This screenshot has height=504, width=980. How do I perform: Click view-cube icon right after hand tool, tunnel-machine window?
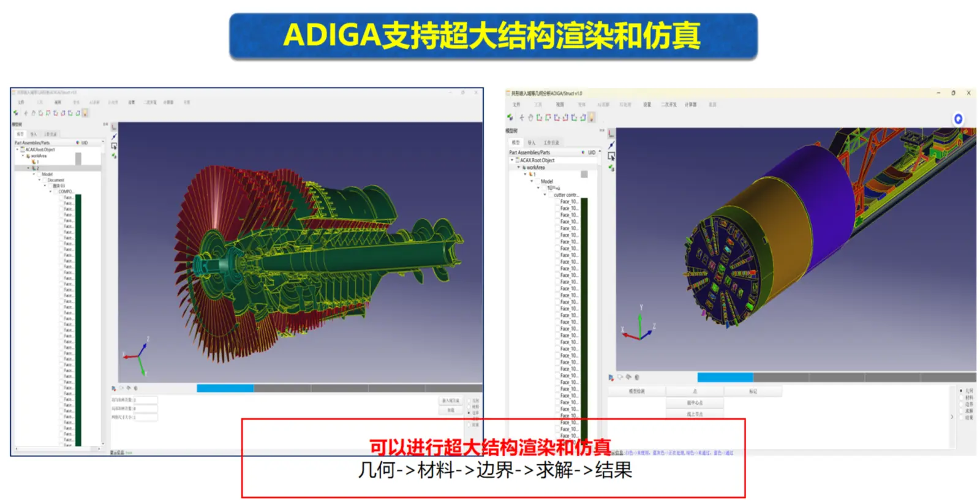coord(539,118)
